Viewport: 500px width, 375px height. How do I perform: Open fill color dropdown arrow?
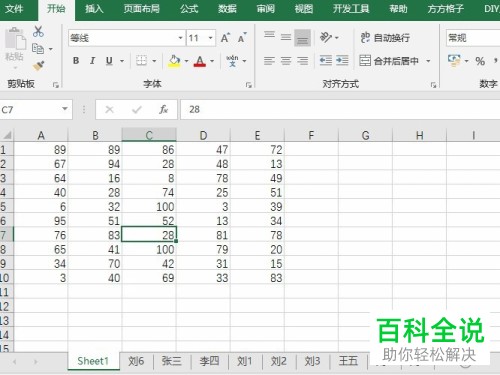coord(186,61)
